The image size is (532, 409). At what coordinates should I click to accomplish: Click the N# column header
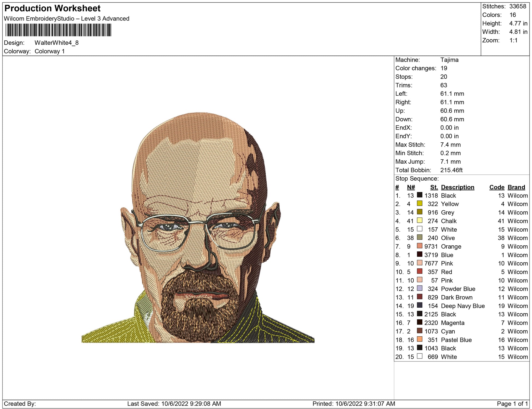pos(411,187)
